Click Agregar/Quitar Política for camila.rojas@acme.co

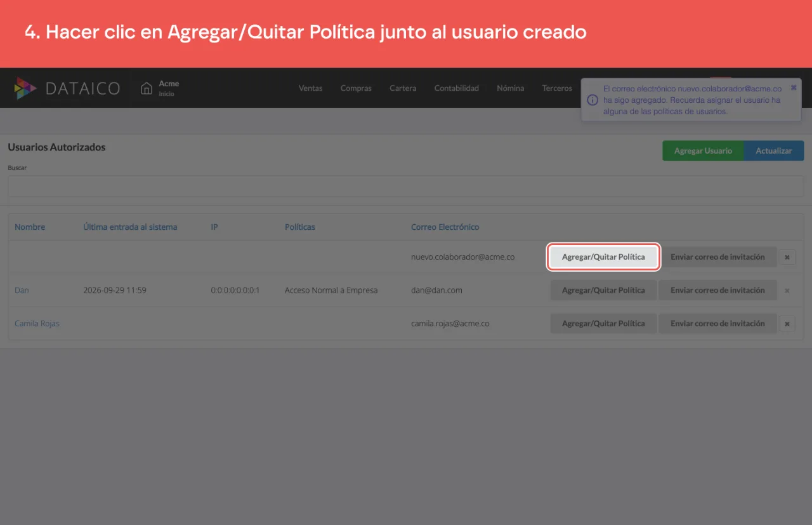(603, 323)
